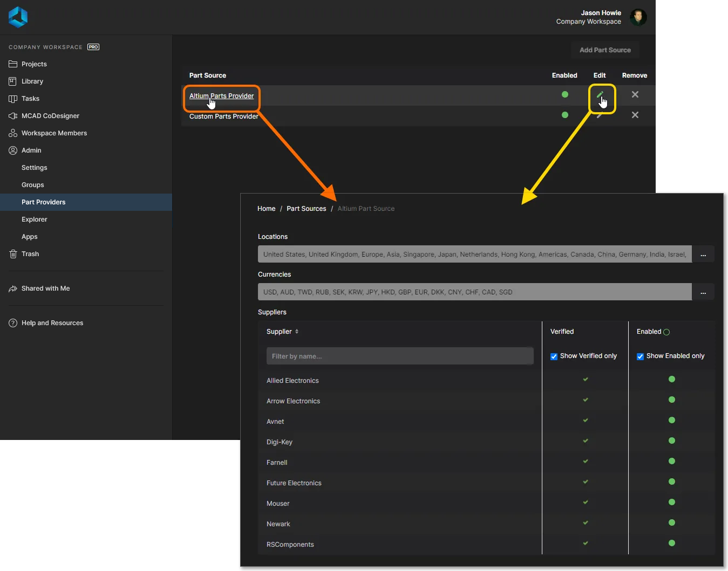Screen dimensions: 728x571
Task: Go to Part Sources breadcrumb link
Action: pyautogui.click(x=306, y=209)
